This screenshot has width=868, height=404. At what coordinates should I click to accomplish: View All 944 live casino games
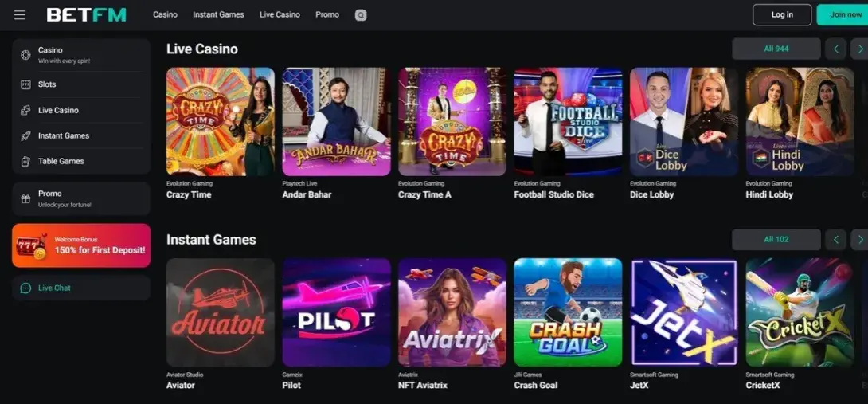click(x=776, y=49)
